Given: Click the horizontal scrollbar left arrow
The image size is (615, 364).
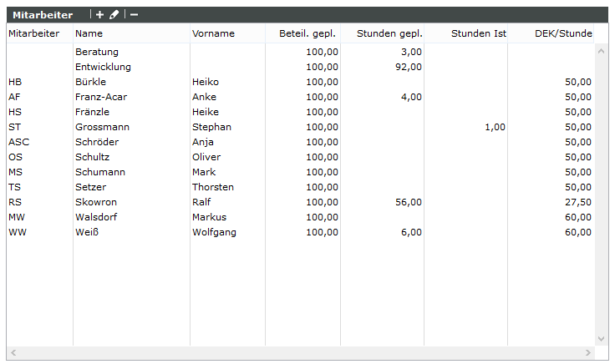Looking at the screenshot, I should [x=13, y=353].
